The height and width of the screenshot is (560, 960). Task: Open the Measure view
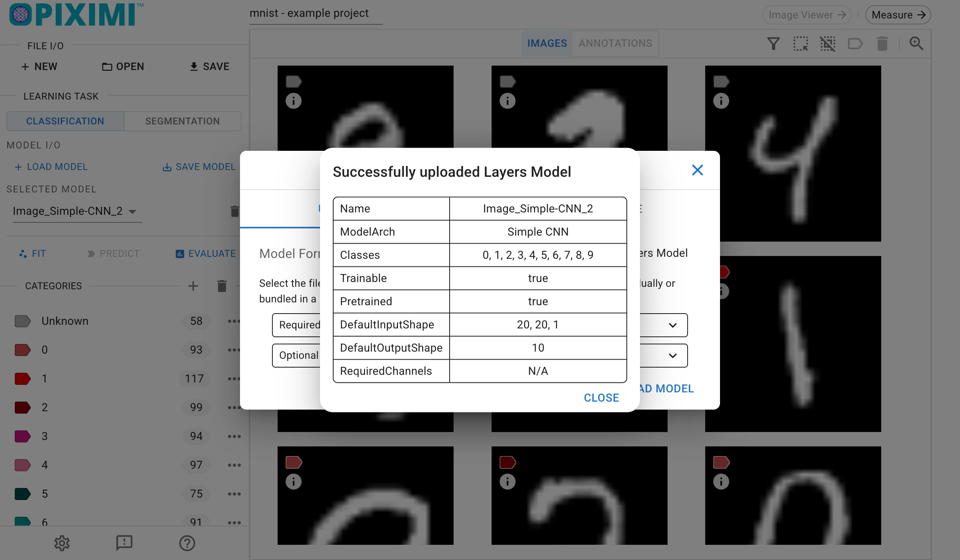[898, 15]
